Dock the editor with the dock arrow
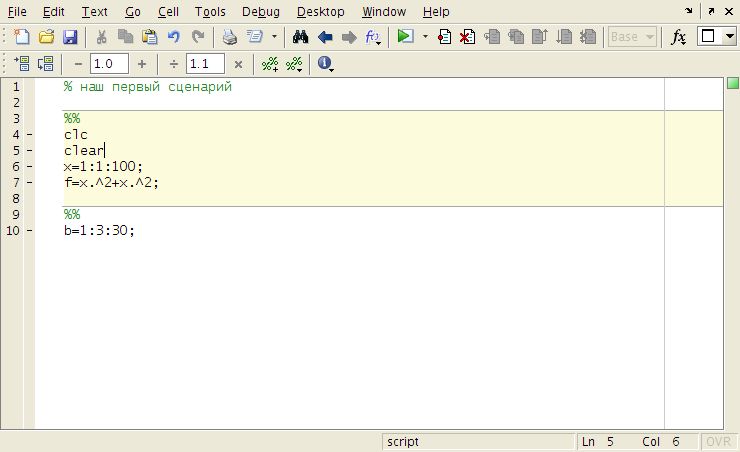The height and width of the screenshot is (452, 740). click(689, 11)
